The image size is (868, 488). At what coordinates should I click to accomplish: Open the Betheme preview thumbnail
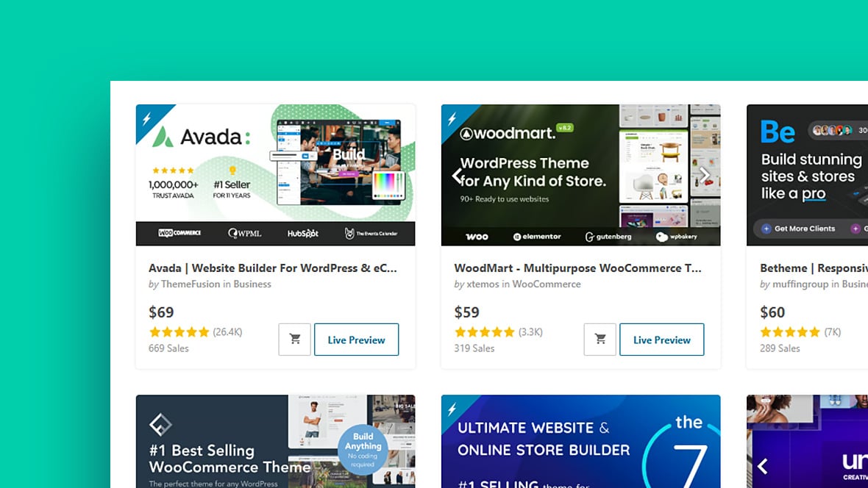pos(807,175)
